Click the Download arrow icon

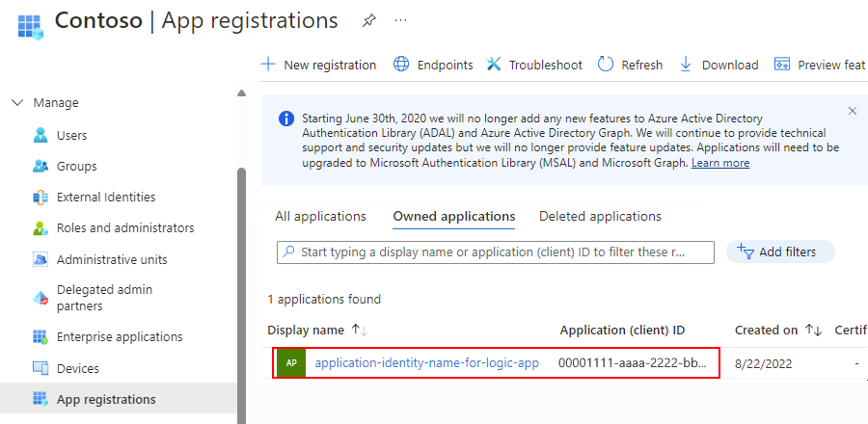[687, 65]
